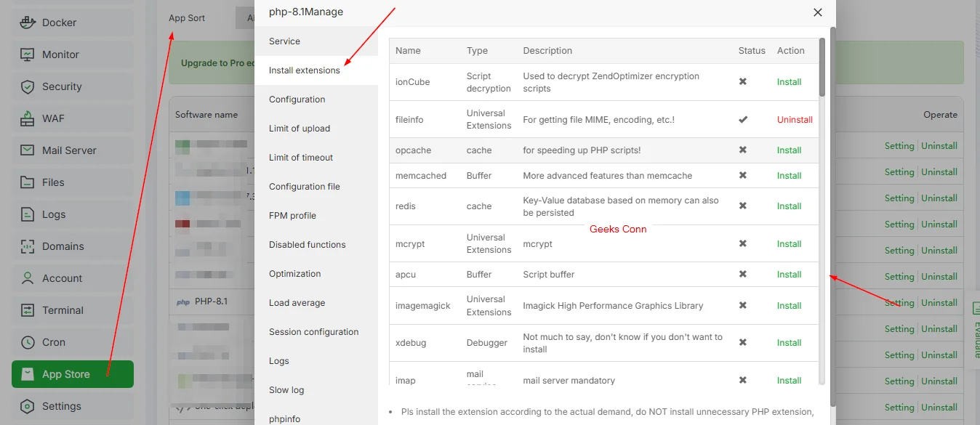Uninstall the fileinfo extension
Screen dimensions: 980x425
(x=795, y=119)
